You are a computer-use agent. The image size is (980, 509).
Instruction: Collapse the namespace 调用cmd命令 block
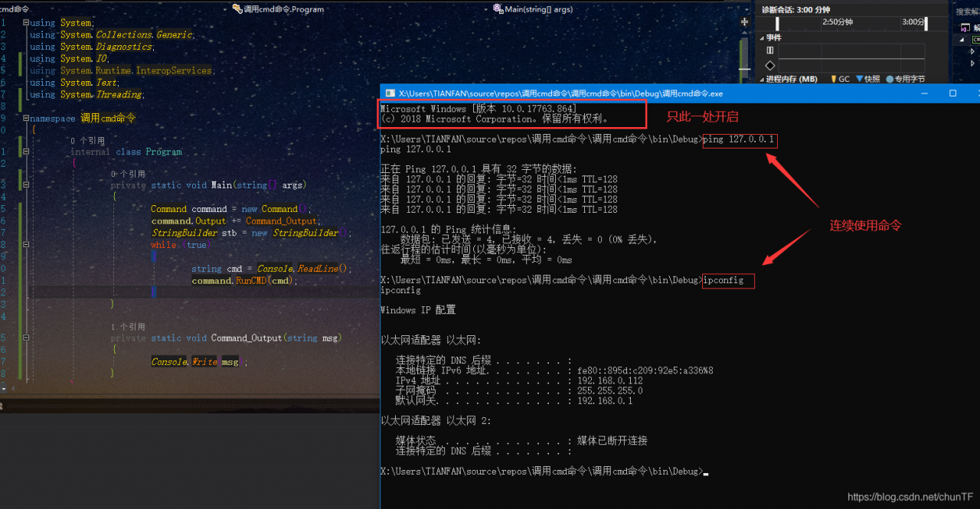26,119
